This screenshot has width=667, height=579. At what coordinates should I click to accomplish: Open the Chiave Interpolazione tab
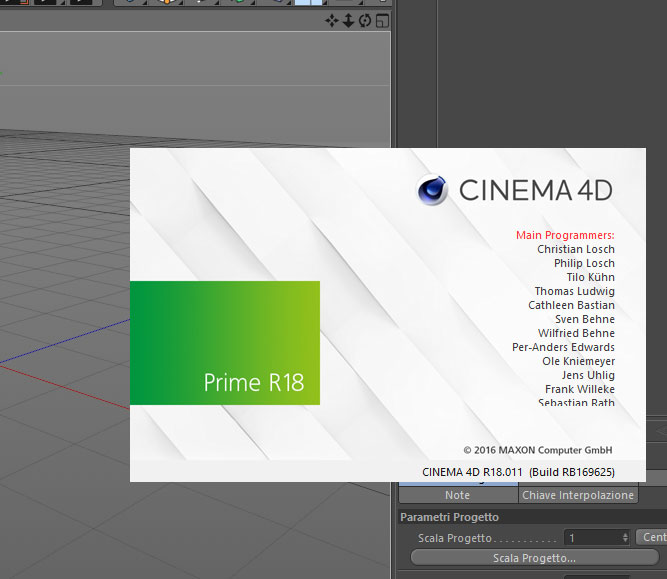tap(577, 495)
